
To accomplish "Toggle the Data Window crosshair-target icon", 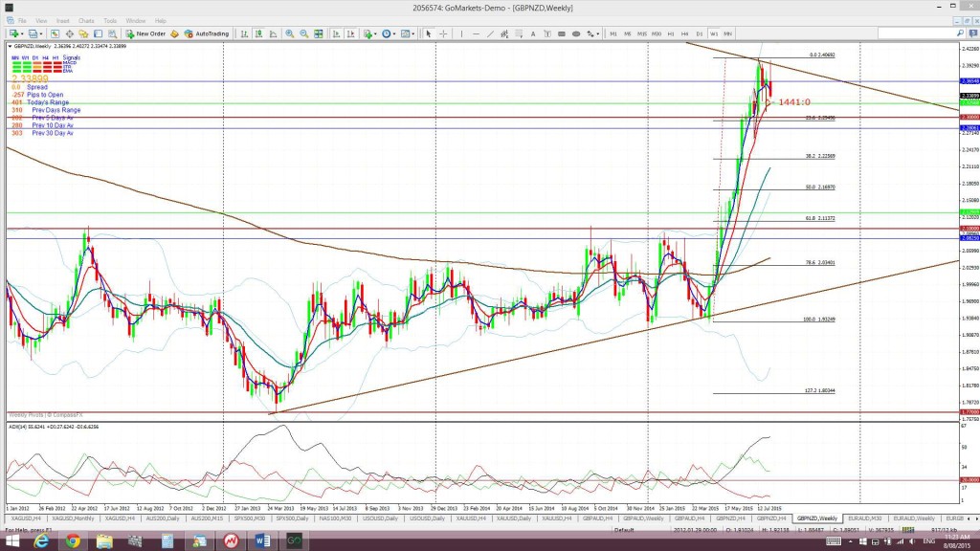I will [69, 33].
